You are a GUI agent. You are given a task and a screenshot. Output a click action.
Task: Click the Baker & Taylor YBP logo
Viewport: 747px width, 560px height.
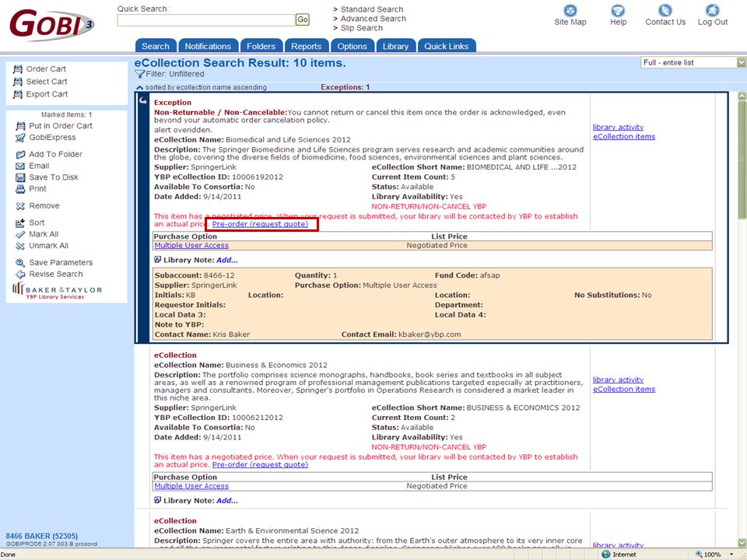click(57, 292)
